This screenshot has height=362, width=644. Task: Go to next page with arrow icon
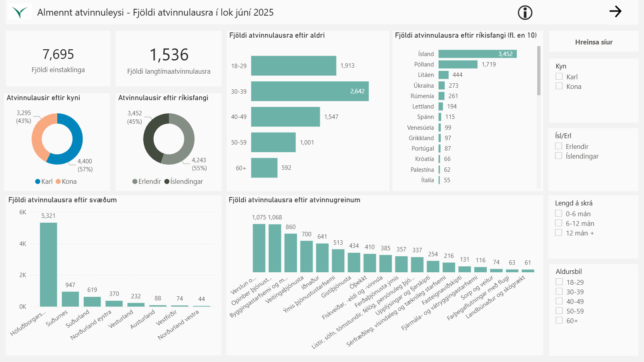coord(615,11)
